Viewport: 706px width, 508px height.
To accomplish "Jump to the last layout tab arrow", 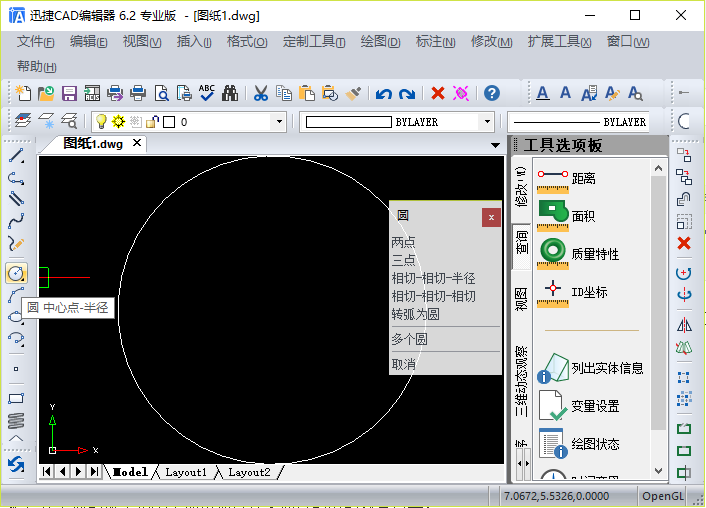I will tap(94, 472).
